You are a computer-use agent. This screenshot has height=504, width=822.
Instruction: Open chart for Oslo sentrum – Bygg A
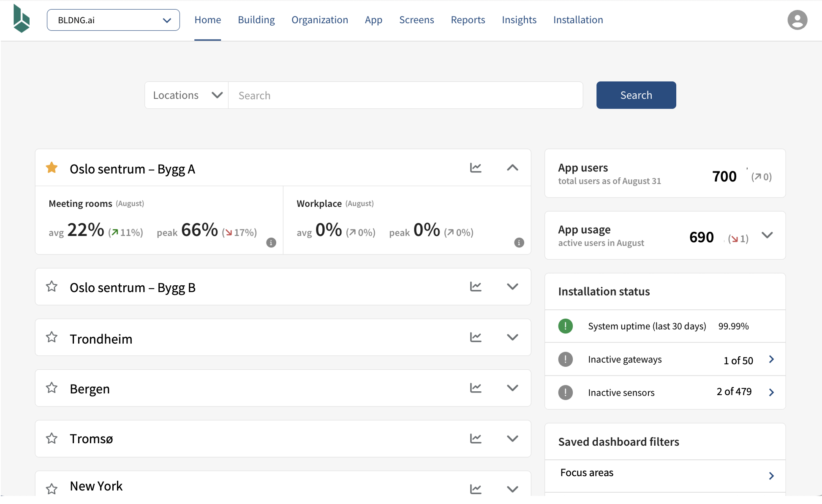coord(476,168)
